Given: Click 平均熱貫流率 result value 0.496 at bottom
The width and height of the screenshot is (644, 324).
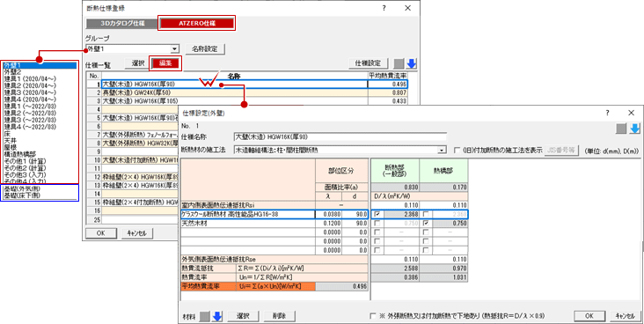Looking at the screenshot, I should [x=341, y=287].
